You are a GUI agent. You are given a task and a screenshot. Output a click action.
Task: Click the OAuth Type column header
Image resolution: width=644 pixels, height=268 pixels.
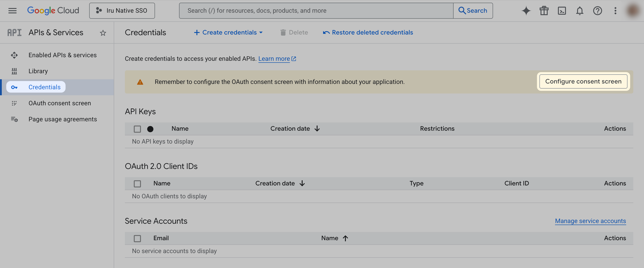point(416,183)
